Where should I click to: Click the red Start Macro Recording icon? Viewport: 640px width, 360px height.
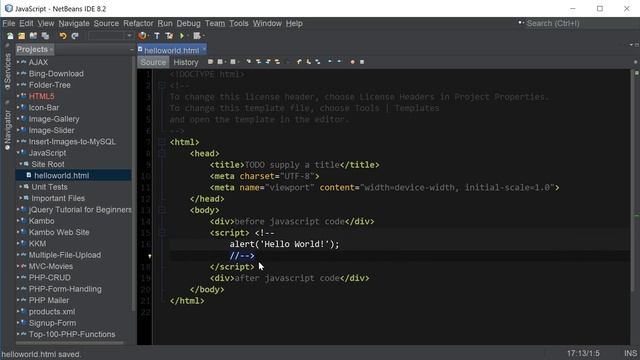(x=353, y=62)
